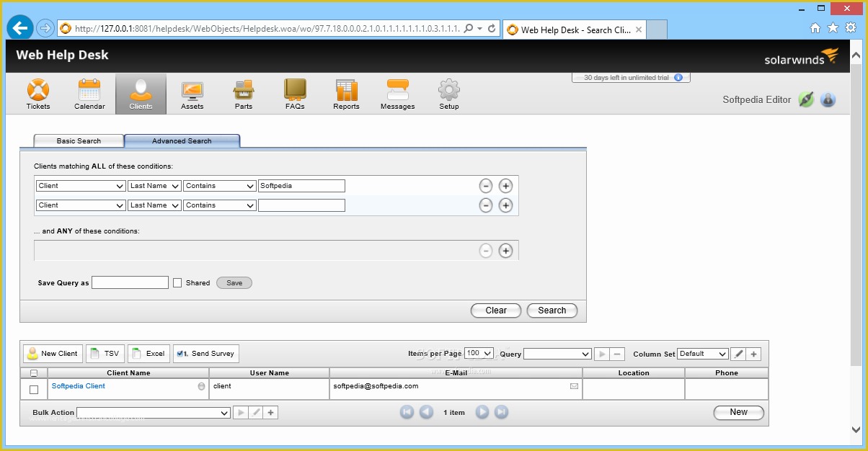The height and width of the screenshot is (451, 868).
Task: Add a condition under ANY conditions
Action: [x=506, y=251]
